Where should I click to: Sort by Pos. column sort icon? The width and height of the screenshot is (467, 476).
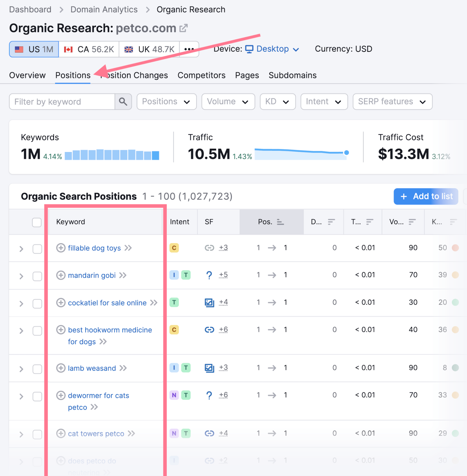[280, 222]
